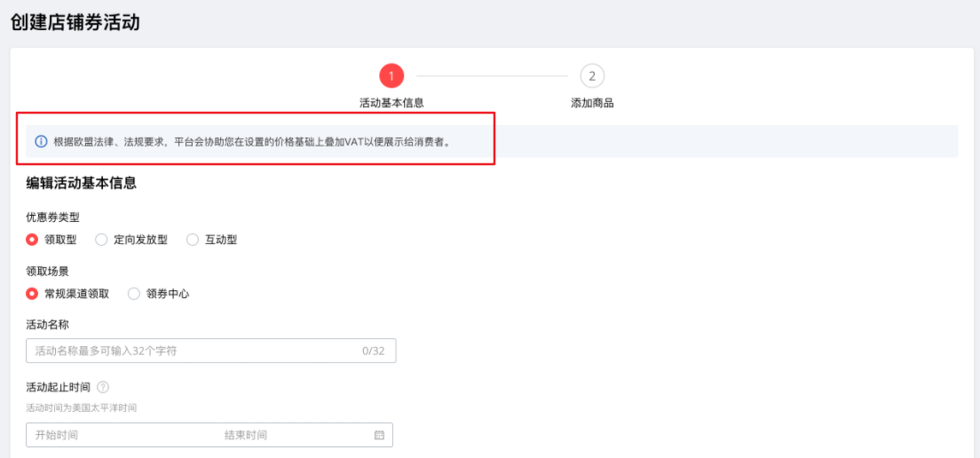
Task: Open the calendar icon in the date range field
Action: coord(379,435)
